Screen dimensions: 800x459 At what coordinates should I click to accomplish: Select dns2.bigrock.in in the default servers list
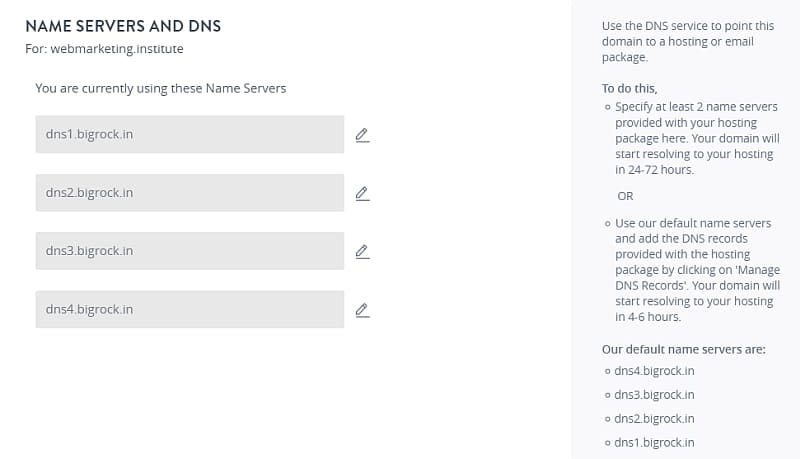pyautogui.click(x=655, y=419)
